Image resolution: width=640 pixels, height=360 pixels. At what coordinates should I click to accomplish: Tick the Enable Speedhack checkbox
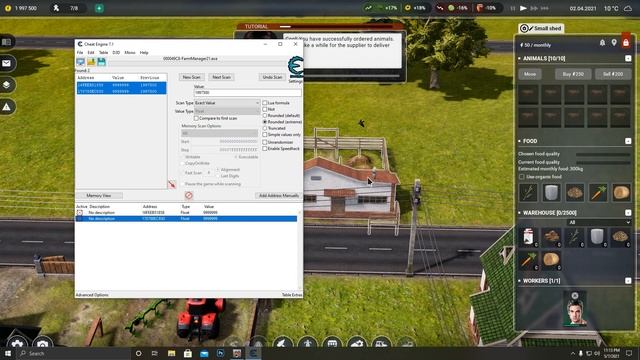(x=264, y=149)
